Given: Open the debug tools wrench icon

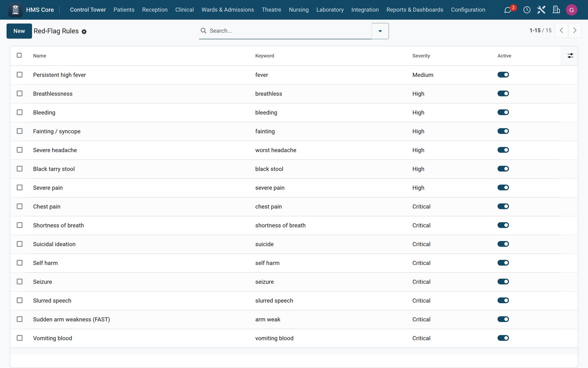Looking at the screenshot, I should (541, 10).
